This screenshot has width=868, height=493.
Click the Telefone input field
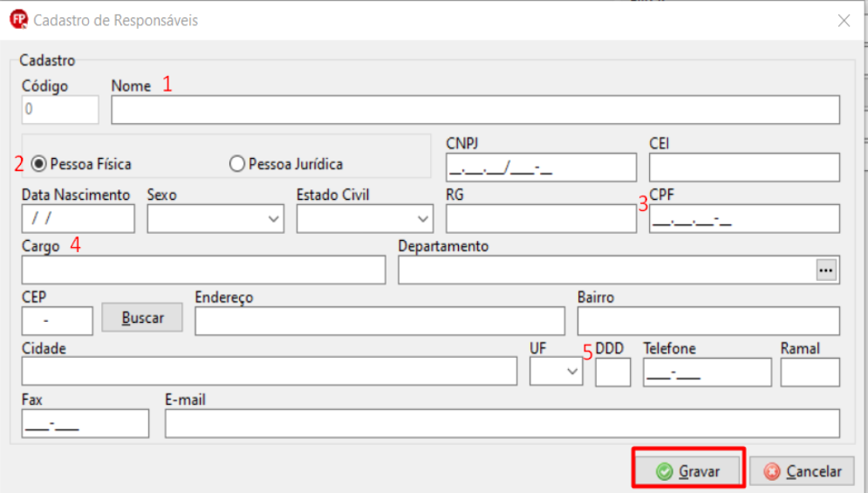coord(707,373)
